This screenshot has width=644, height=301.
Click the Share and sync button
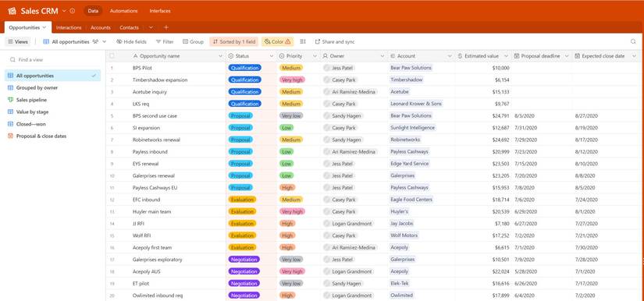click(335, 41)
